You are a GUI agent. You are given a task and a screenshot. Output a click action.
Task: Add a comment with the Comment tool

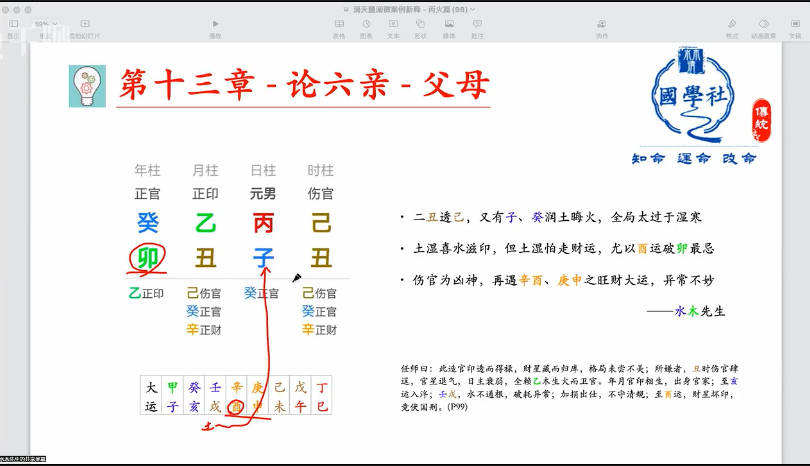[477, 23]
